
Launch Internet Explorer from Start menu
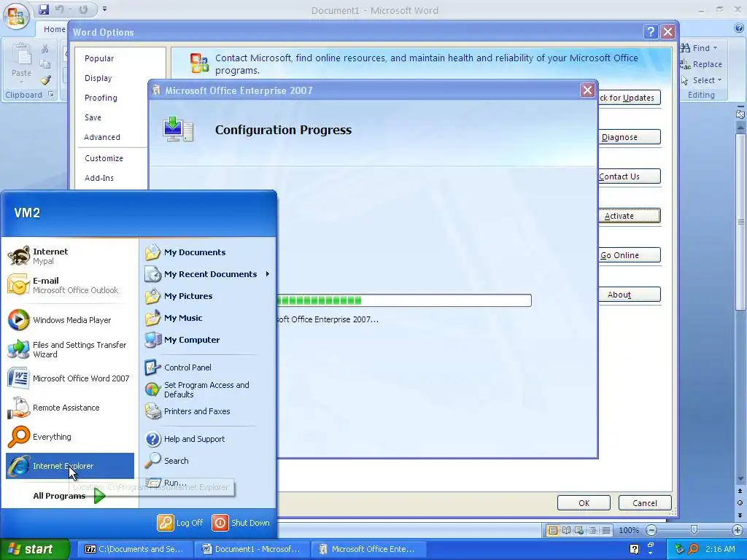tap(70, 466)
